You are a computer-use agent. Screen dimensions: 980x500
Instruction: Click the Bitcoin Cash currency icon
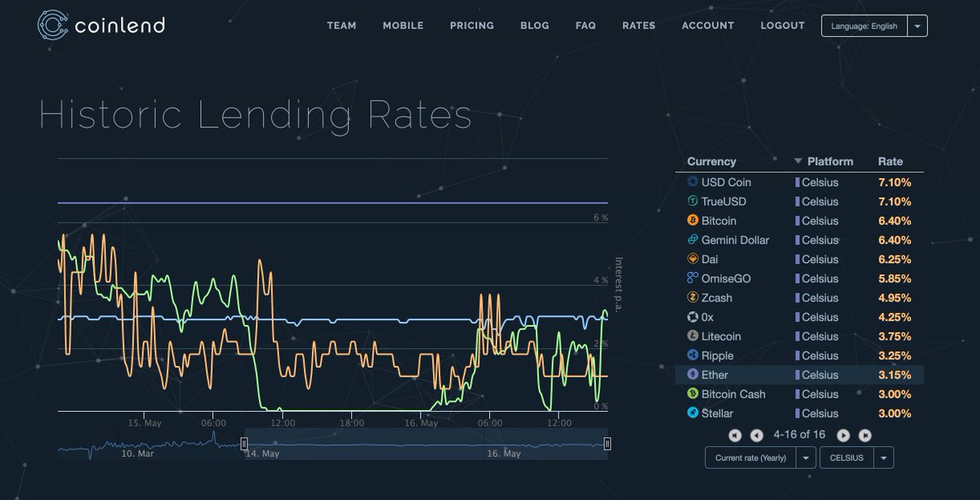(x=693, y=394)
